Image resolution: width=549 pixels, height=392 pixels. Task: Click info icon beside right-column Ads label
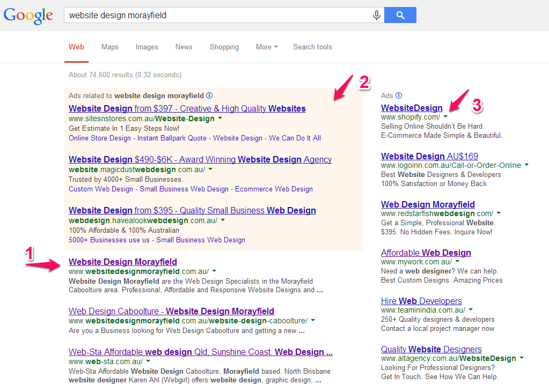[x=399, y=95]
